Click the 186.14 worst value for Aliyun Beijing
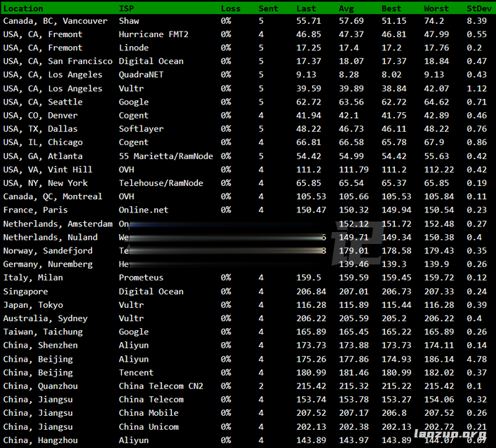Viewport: 496px width, 448px height. [439, 359]
